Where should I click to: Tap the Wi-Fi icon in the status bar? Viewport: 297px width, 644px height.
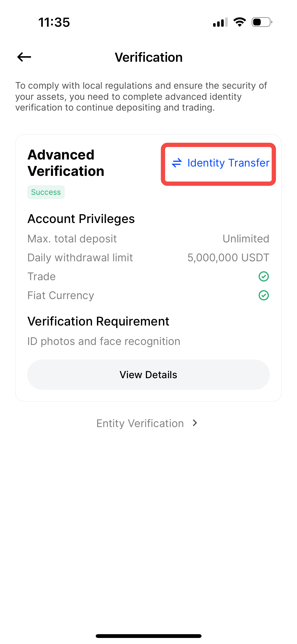point(239,22)
